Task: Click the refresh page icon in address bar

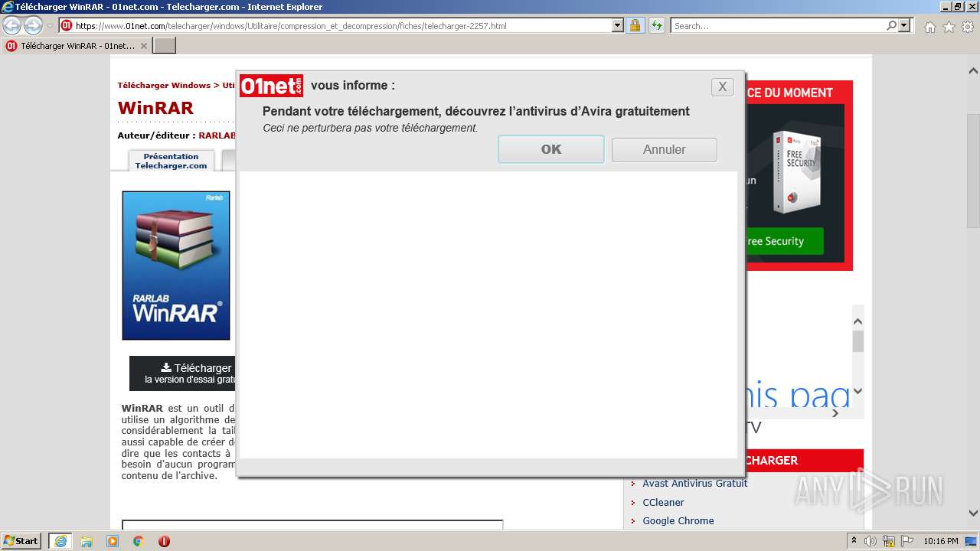Action: click(656, 26)
